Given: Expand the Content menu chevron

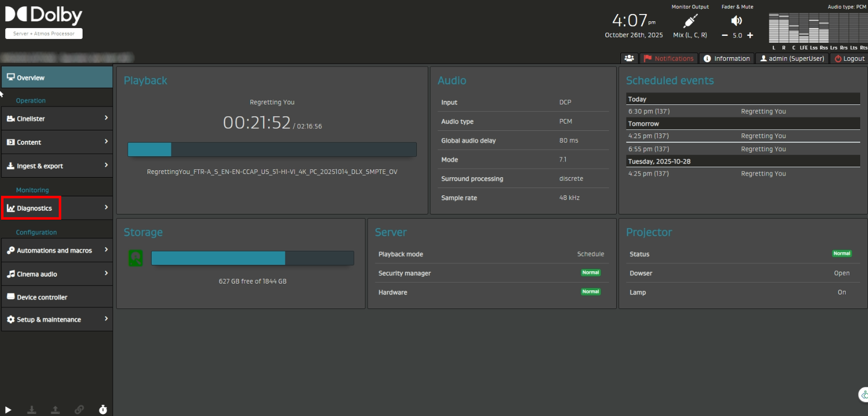Looking at the screenshot, I should pyautogui.click(x=106, y=141).
